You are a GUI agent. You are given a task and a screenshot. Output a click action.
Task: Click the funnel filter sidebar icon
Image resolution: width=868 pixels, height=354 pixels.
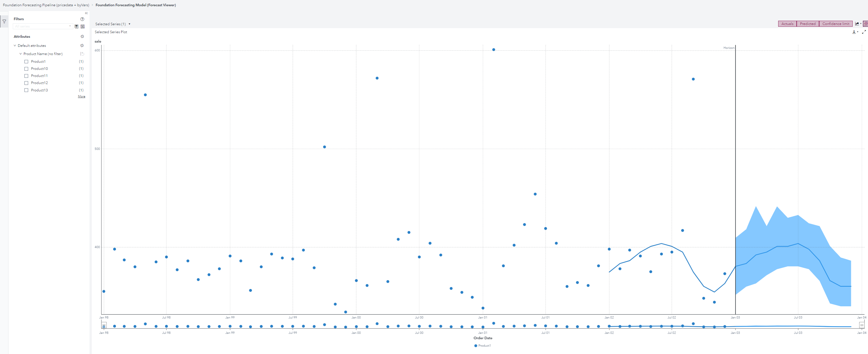point(4,21)
